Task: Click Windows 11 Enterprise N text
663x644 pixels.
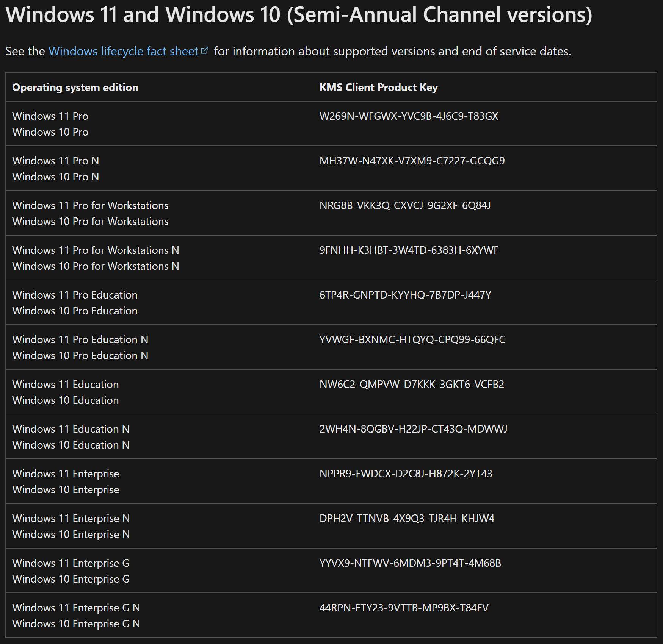Action: [71, 518]
